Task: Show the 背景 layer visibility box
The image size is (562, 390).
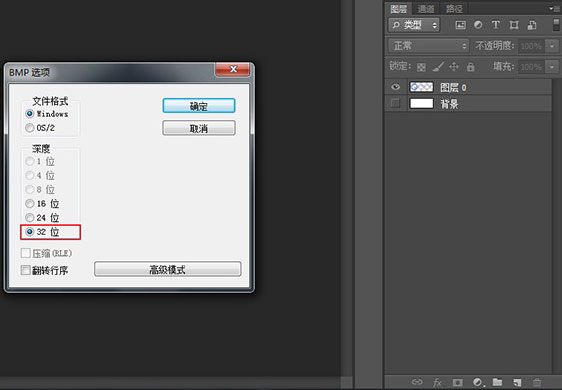Action: [x=395, y=104]
